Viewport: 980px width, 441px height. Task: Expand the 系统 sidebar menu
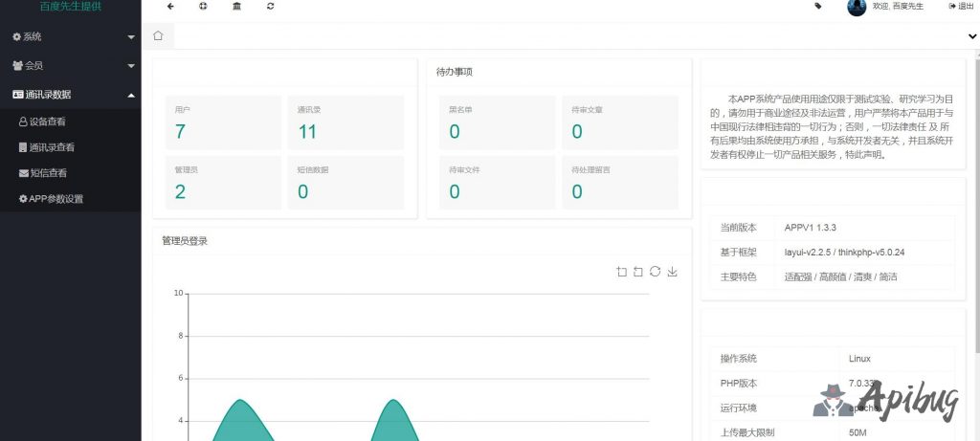70,36
